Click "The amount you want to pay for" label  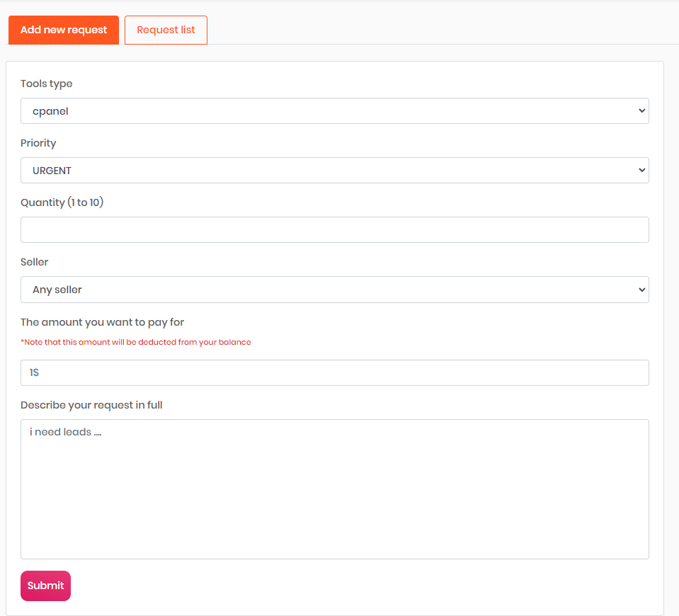[102, 322]
